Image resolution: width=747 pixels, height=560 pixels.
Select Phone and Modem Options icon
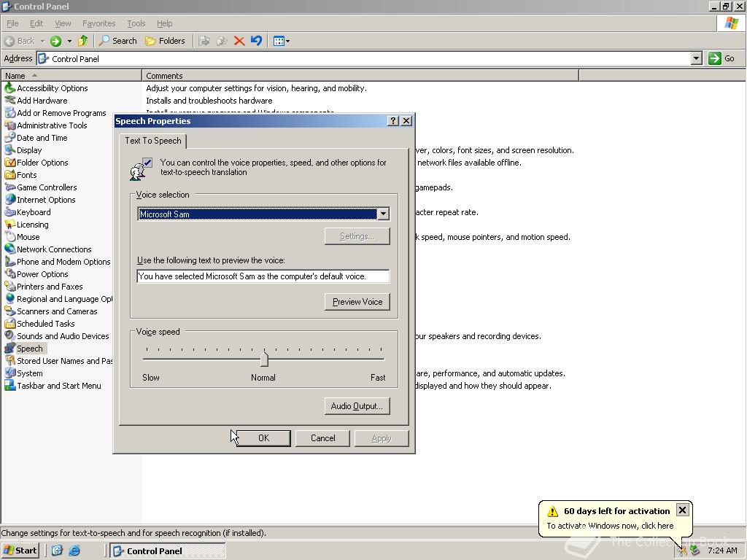point(10,262)
